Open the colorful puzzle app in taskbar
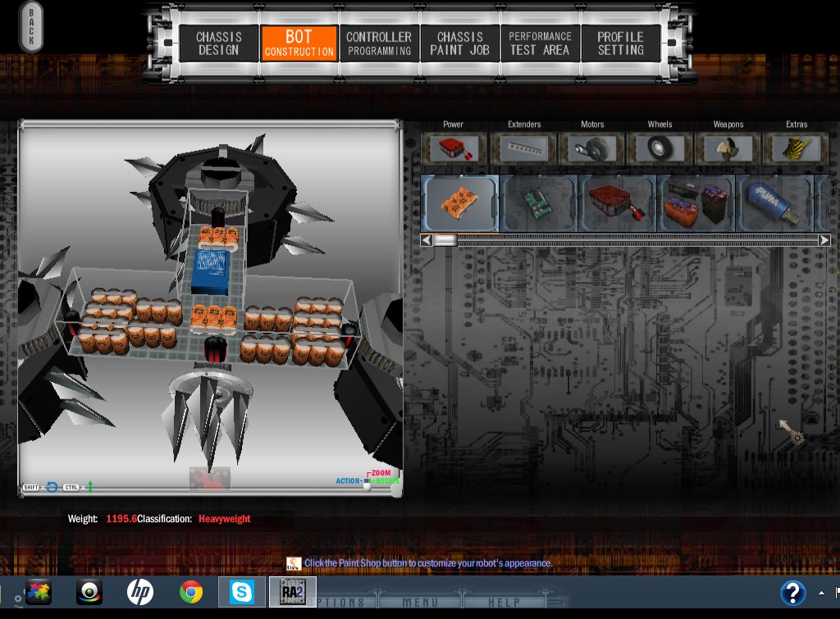The image size is (840, 619). tap(38, 592)
